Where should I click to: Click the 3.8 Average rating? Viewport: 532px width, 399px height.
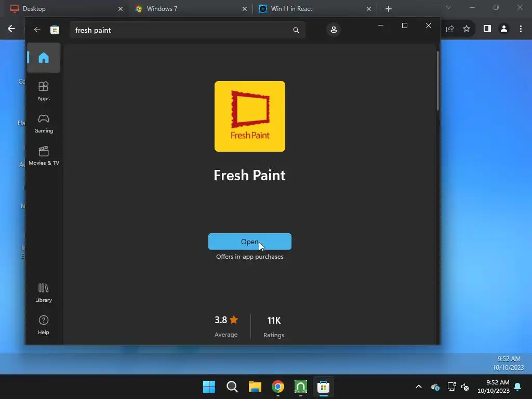(x=226, y=326)
